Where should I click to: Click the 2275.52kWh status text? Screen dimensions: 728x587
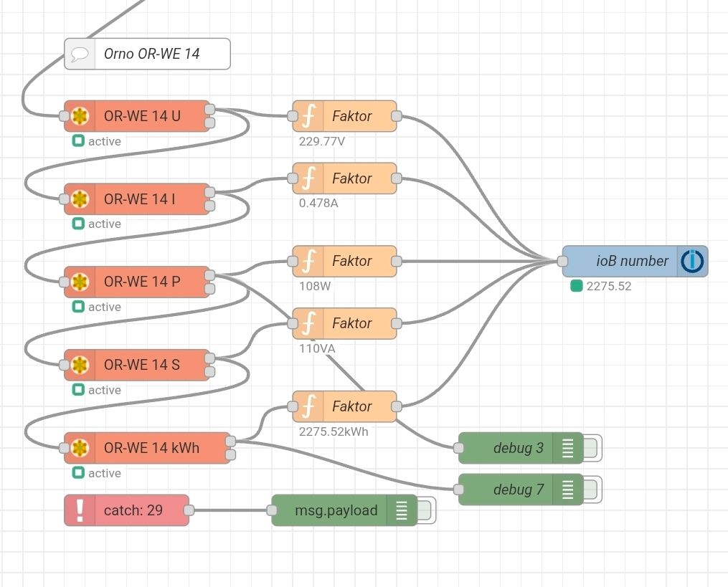[x=334, y=432]
